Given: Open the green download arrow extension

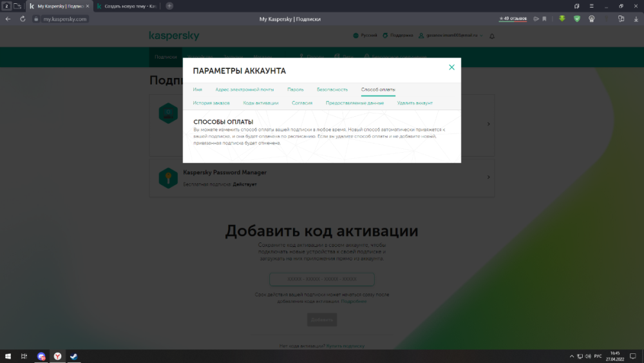Looking at the screenshot, I should pyautogui.click(x=562, y=19).
